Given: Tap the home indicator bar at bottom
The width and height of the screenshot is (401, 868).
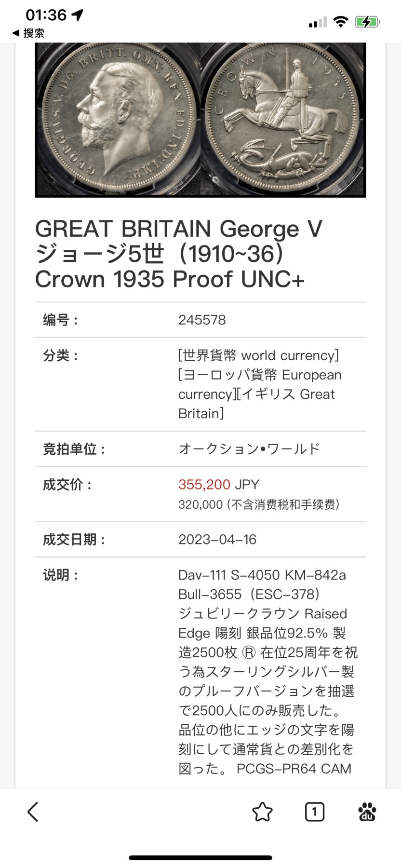Looking at the screenshot, I should click(200, 857).
